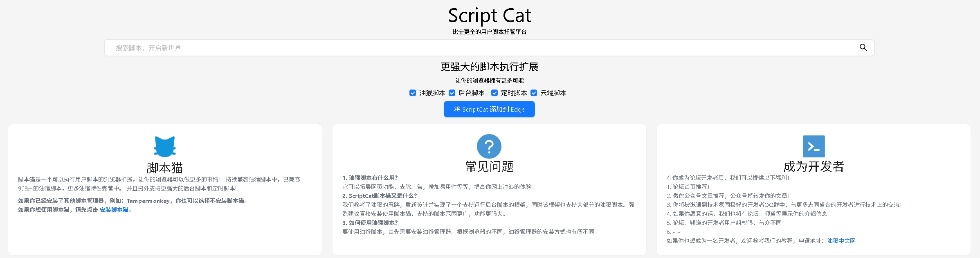
Task: Click the terminal prompt developer icon
Action: click(814, 146)
